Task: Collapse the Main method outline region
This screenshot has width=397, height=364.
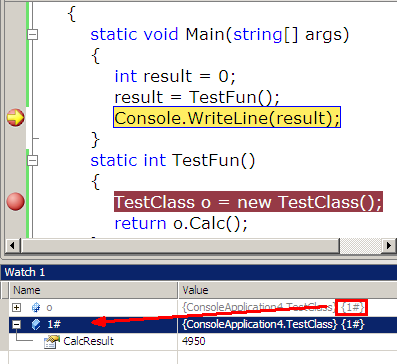Action: pos(32,34)
